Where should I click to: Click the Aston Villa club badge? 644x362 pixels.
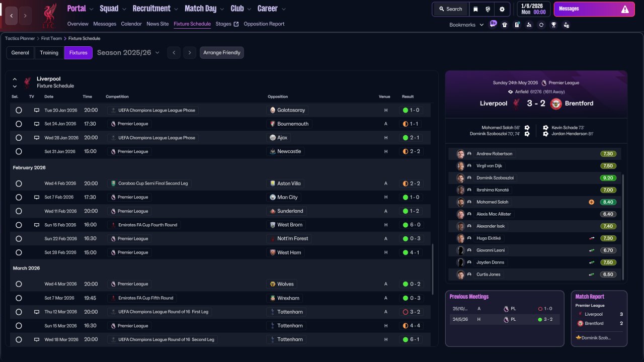tap(273, 184)
